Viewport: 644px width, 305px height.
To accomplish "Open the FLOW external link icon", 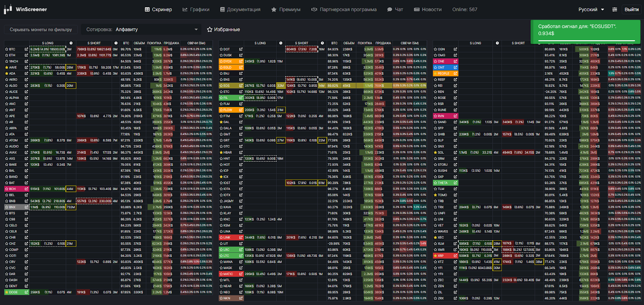I will [241, 110].
